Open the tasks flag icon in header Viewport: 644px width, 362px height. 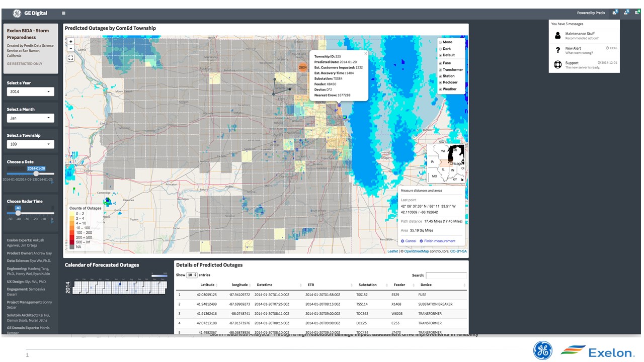pos(637,13)
